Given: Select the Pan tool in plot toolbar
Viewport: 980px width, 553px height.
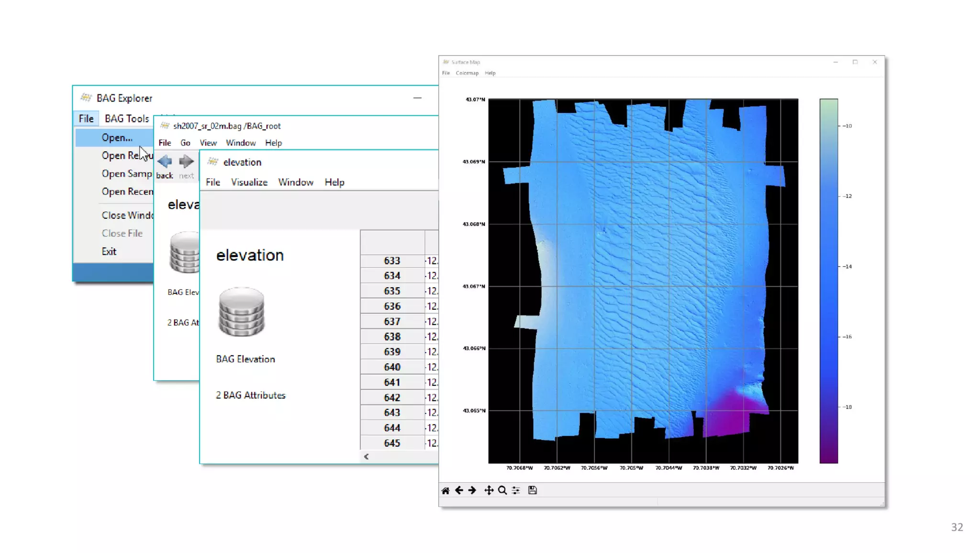Looking at the screenshot, I should pyautogui.click(x=489, y=490).
